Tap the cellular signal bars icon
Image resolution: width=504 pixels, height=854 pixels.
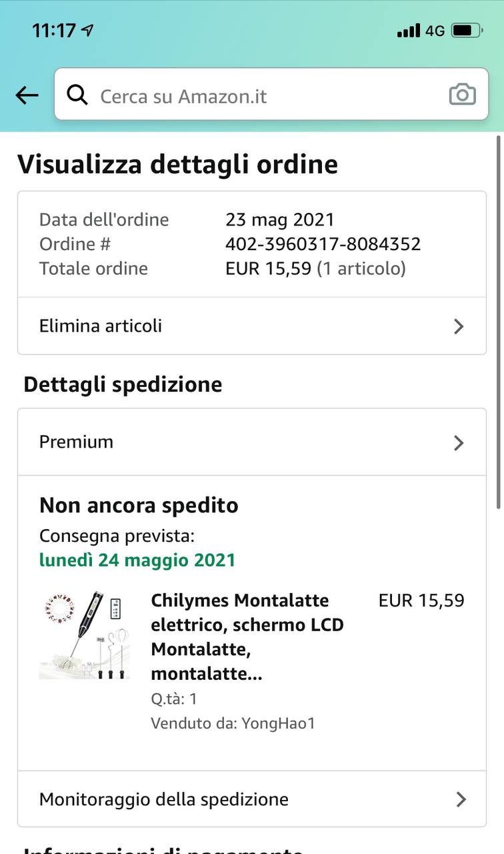click(x=408, y=31)
